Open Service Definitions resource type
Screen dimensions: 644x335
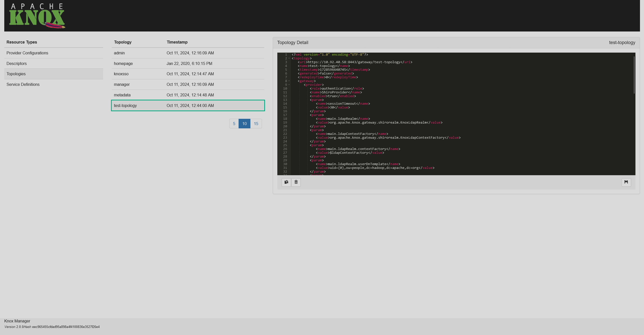[x=23, y=84]
